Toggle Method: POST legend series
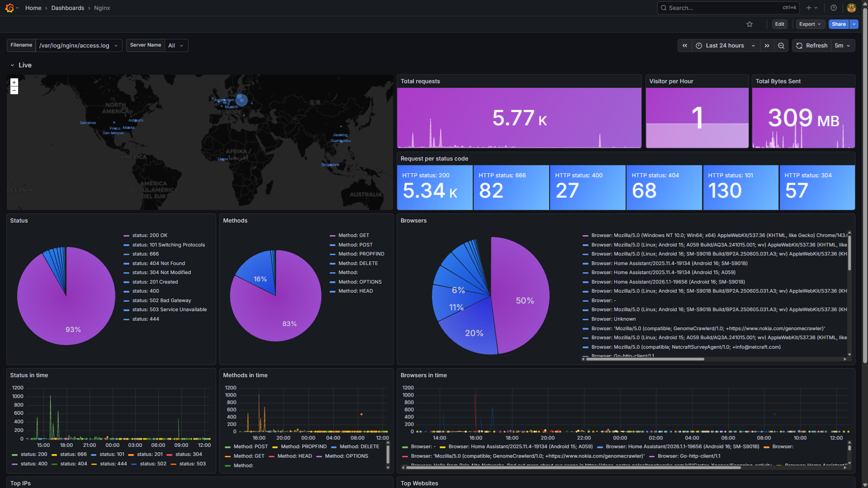 356,245
